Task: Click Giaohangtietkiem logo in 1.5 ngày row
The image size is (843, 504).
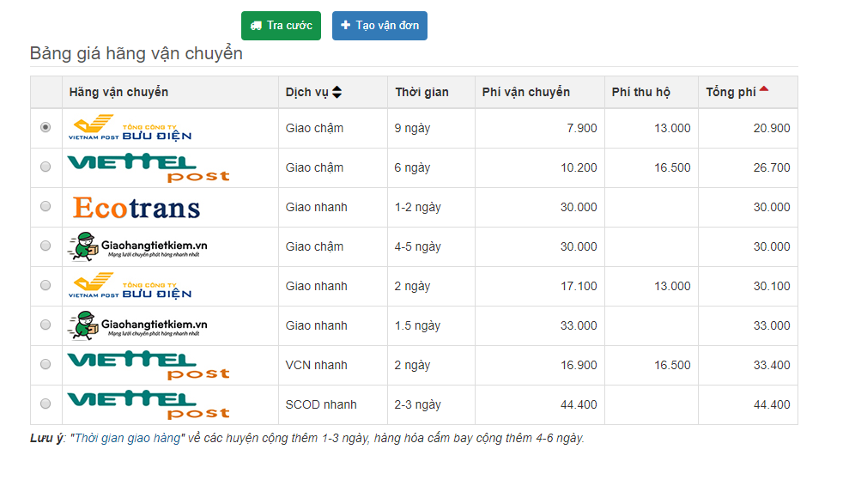Action: click(x=137, y=326)
